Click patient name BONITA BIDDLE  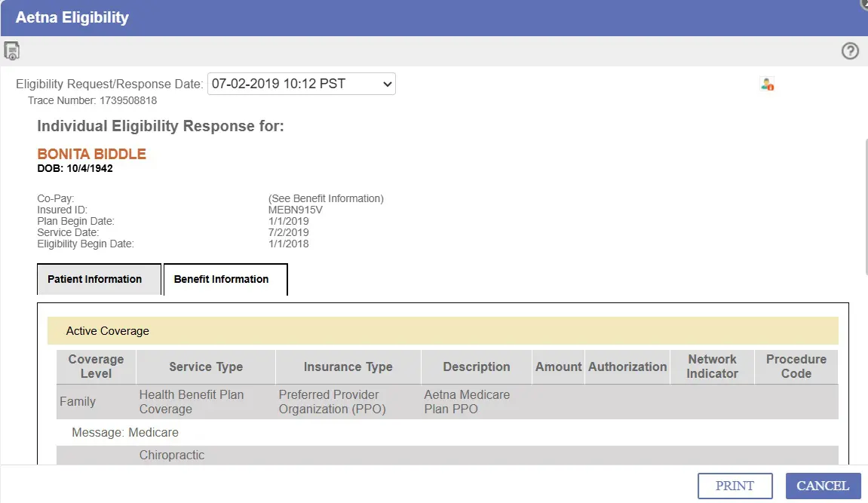[91, 154]
